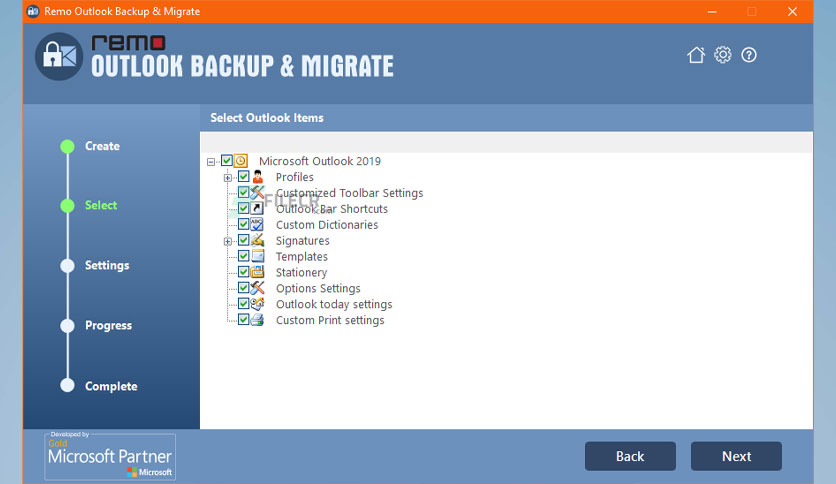Click the Custom Dictionaries ABC icon

pyautogui.click(x=258, y=224)
